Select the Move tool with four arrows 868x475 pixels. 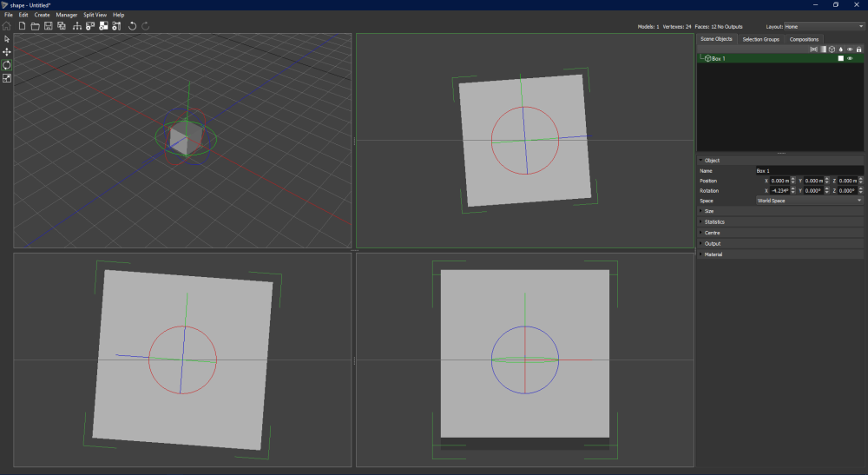(7, 52)
